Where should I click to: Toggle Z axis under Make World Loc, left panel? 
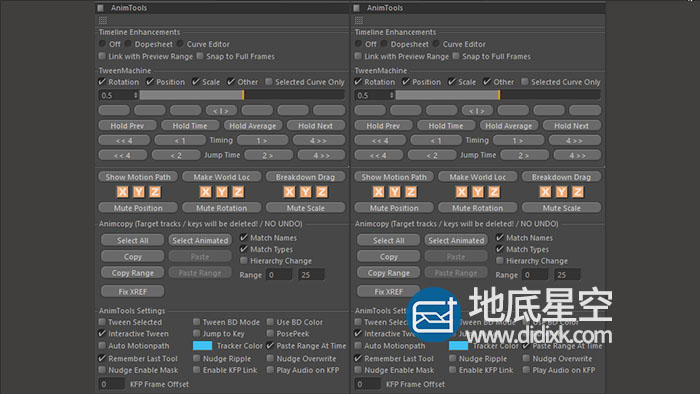238,192
